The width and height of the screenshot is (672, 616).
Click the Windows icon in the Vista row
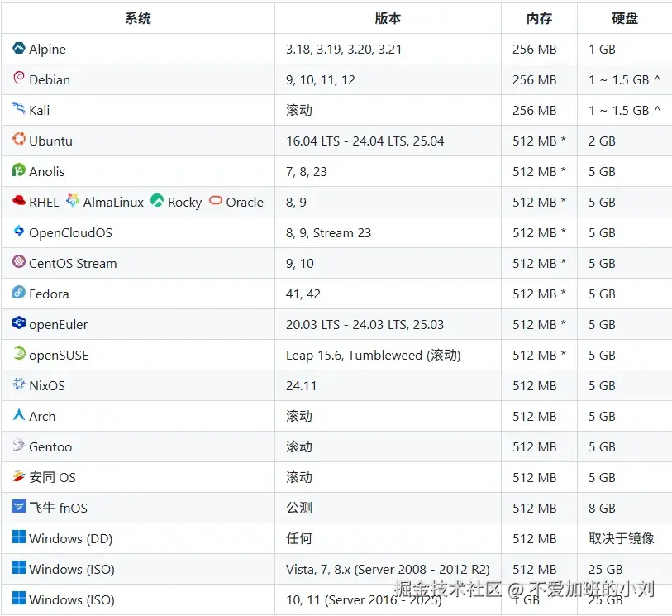(x=19, y=567)
